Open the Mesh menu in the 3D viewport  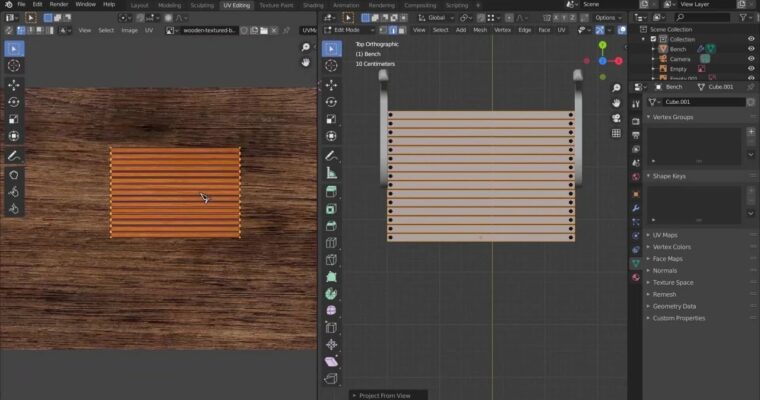(480, 30)
